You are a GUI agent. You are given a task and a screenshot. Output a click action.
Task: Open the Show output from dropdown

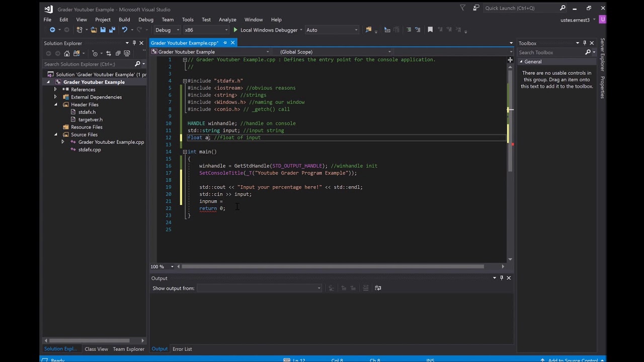[259, 288]
